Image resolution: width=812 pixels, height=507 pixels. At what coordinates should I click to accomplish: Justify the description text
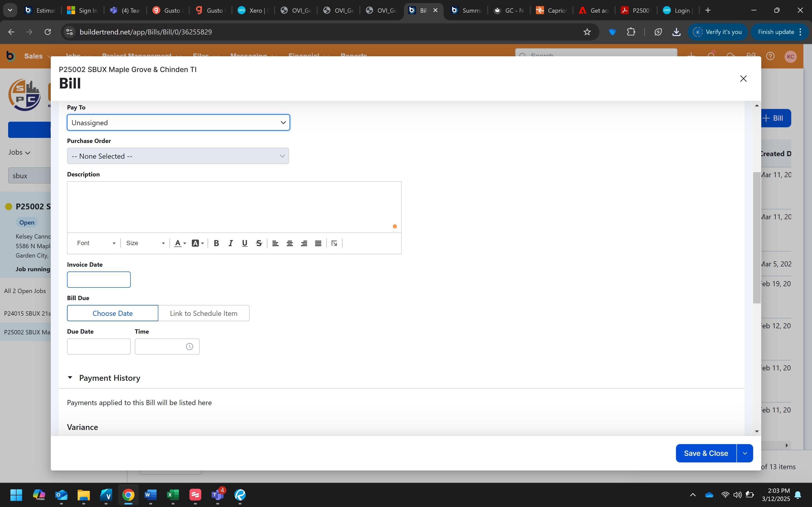tap(318, 243)
